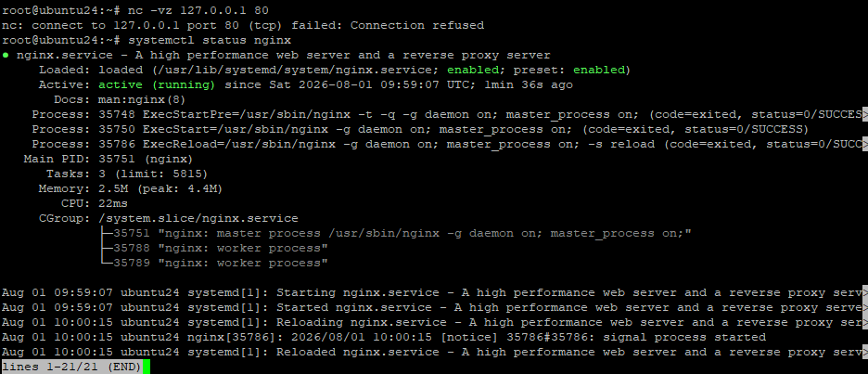
Task: Click the green status dot before nginx.service
Action: pyautogui.click(x=6, y=56)
